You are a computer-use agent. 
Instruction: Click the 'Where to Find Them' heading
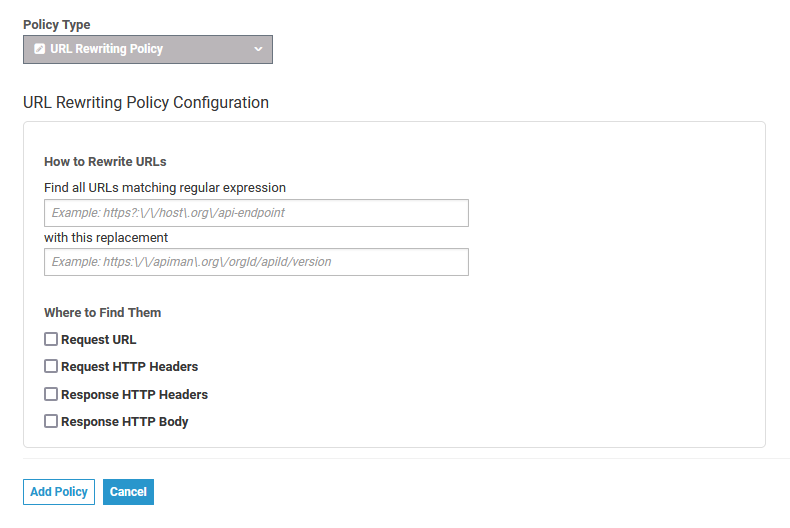[x=102, y=312]
